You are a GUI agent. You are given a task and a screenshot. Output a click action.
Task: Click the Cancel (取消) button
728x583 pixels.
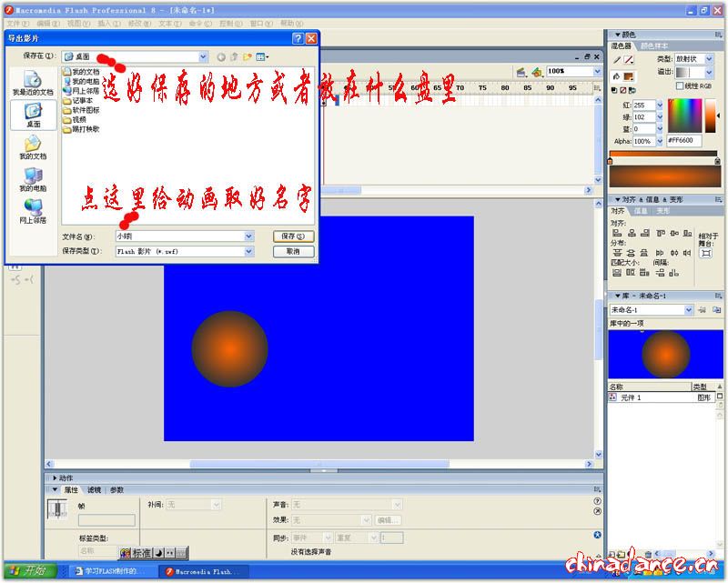pos(293,251)
